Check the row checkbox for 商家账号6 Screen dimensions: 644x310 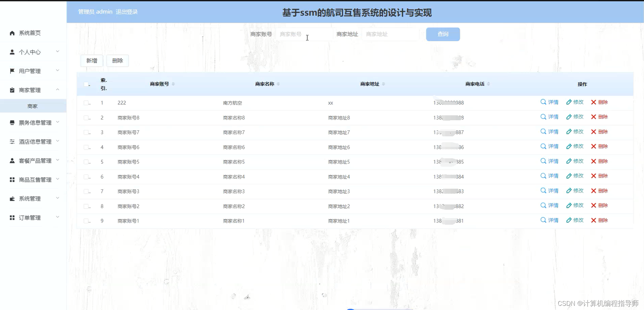[x=86, y=147]
